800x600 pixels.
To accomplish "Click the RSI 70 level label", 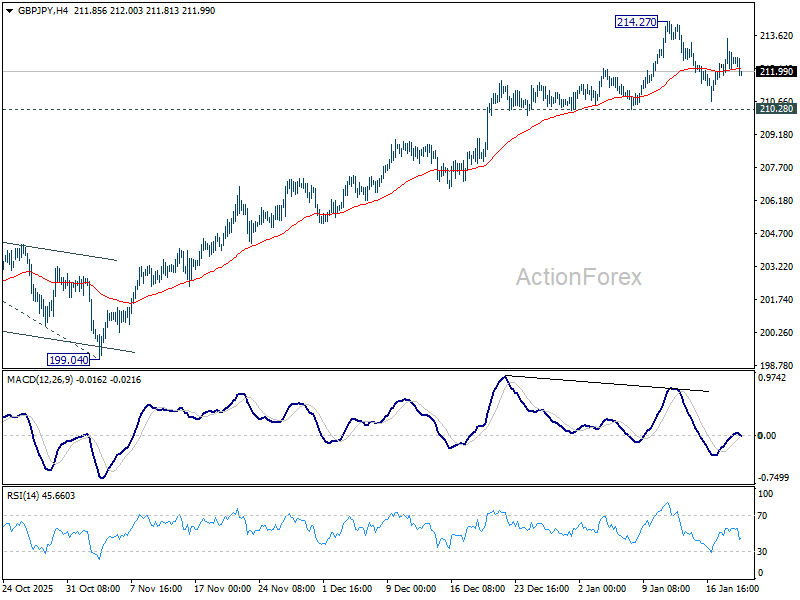I will [762, 516].
